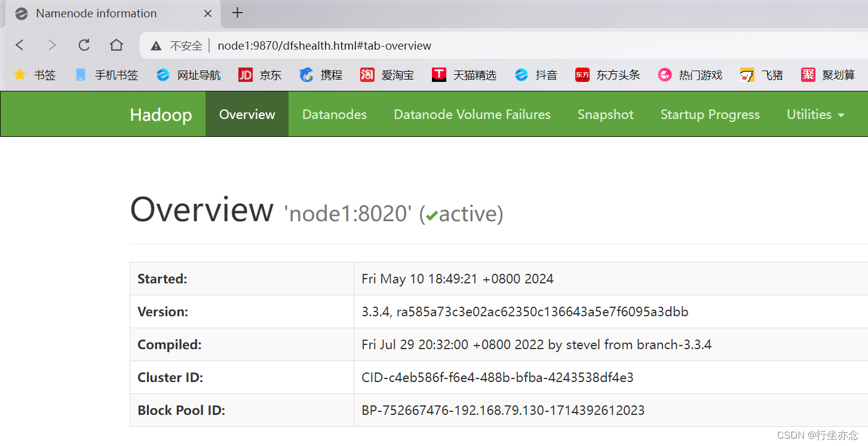This screenshot has height=446, width=868.
Task: Open the 飞猪 bookmark
Action: point(761,74)
